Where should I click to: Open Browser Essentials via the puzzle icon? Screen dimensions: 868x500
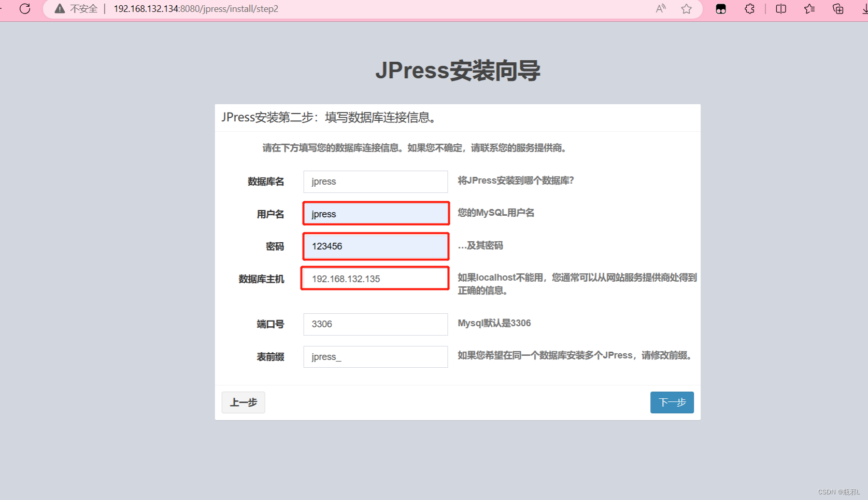pos(749,9)
